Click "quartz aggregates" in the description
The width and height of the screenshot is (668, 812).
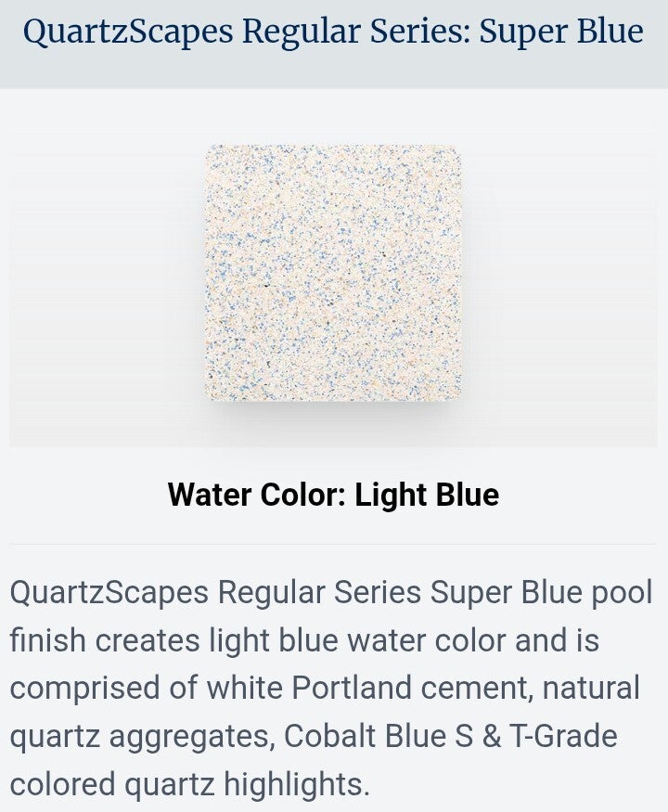pos(142,738)
